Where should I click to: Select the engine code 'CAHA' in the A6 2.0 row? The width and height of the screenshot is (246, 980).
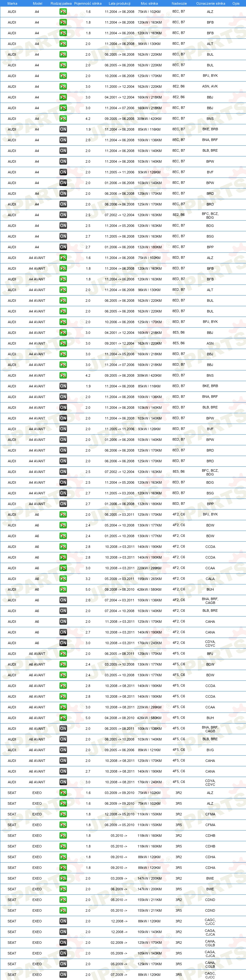point(210,622)
